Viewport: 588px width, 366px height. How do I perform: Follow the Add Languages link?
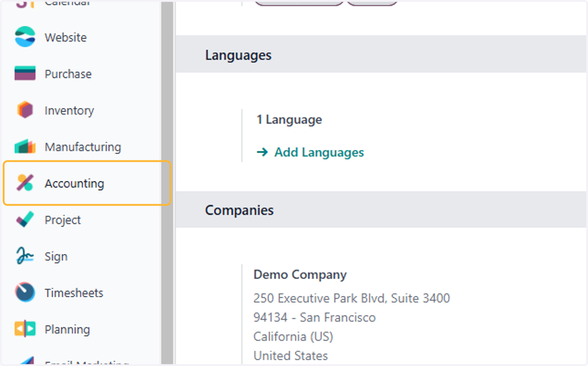[x=319, y=153]
